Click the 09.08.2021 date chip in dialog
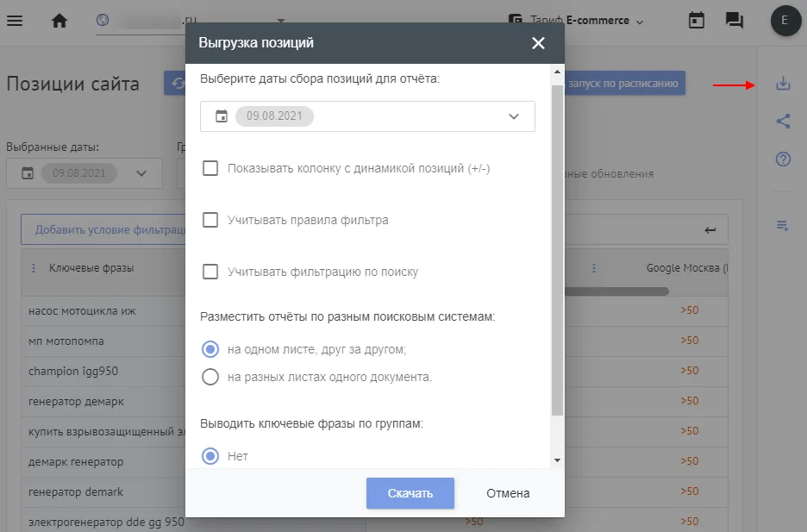Image resolution: width=807 pixels, height=532 pixels. tap(274, 116)
